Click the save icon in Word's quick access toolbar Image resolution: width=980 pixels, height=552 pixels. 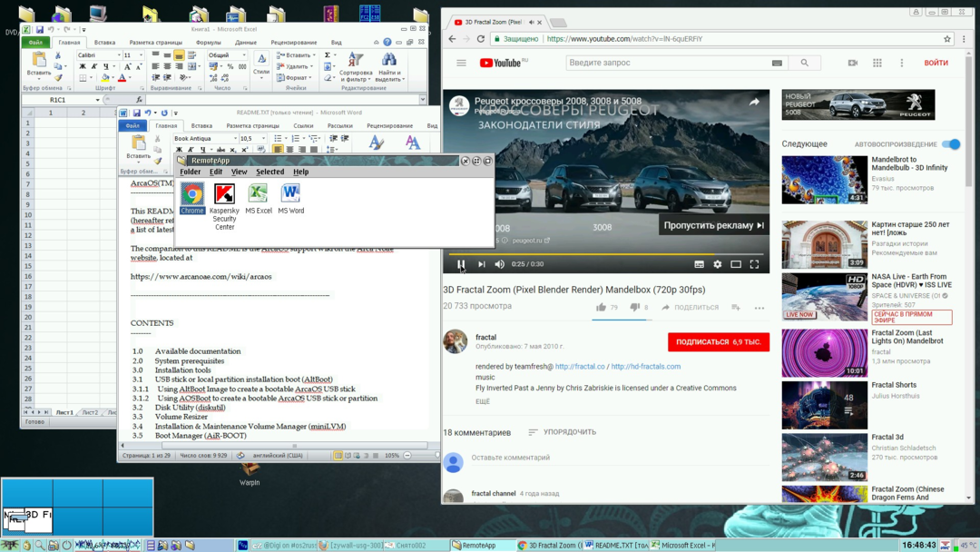pyautogui.click(x=136, y=113)
